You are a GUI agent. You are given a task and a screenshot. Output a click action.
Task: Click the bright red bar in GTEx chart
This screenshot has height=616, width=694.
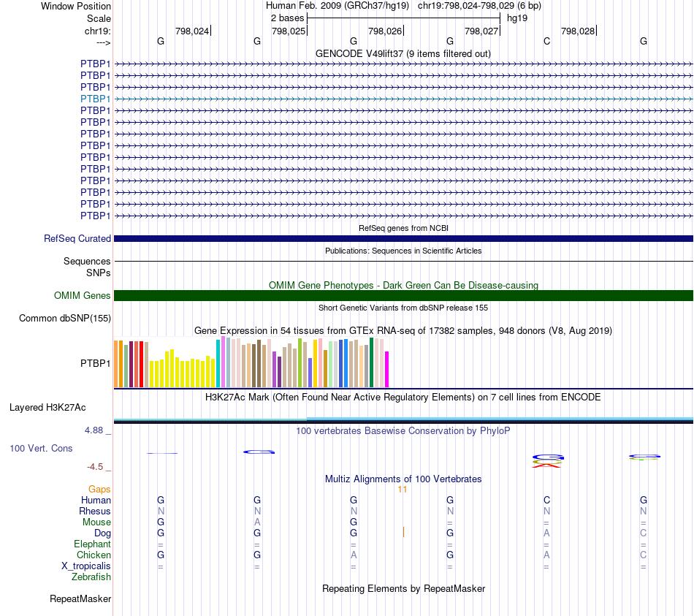(142, 365)
